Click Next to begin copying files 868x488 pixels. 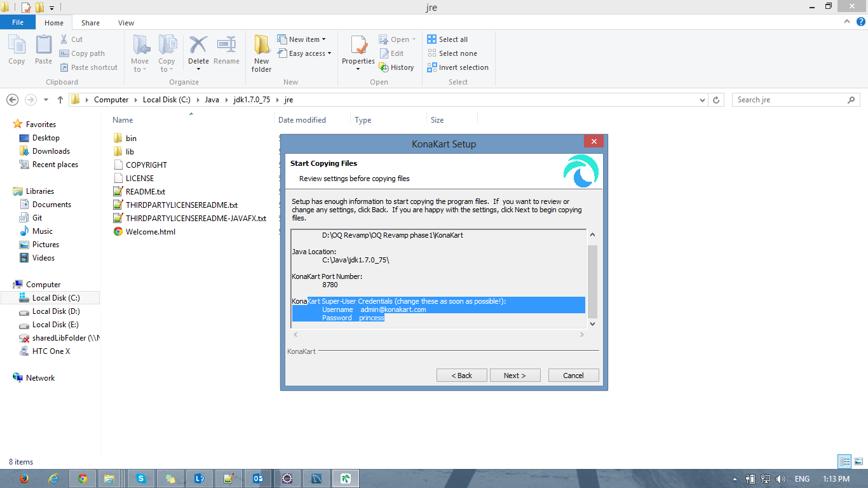coord(515,376)
